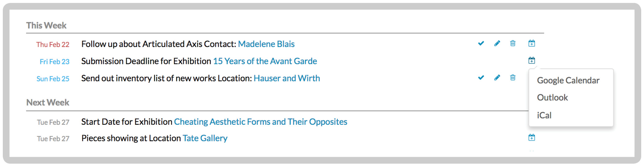Go to Hauser and Wirth location
Viewport: 644px width, 168px height.
pos(286,78)
